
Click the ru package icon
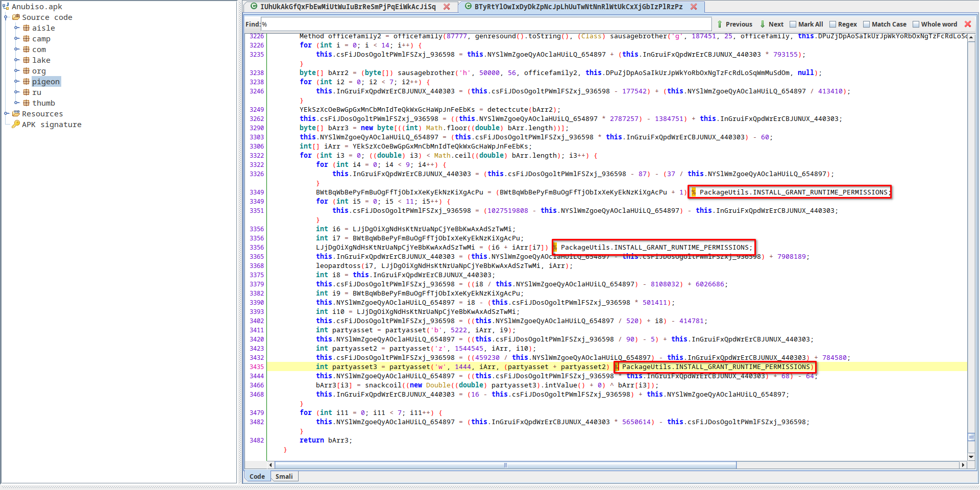(x=26, y=92)
